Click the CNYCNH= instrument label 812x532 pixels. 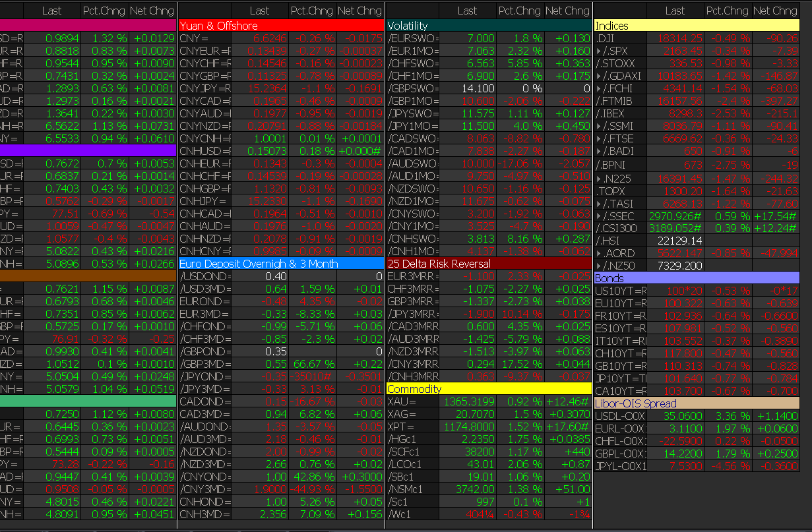pyautogui.click(x=204, y=139)
